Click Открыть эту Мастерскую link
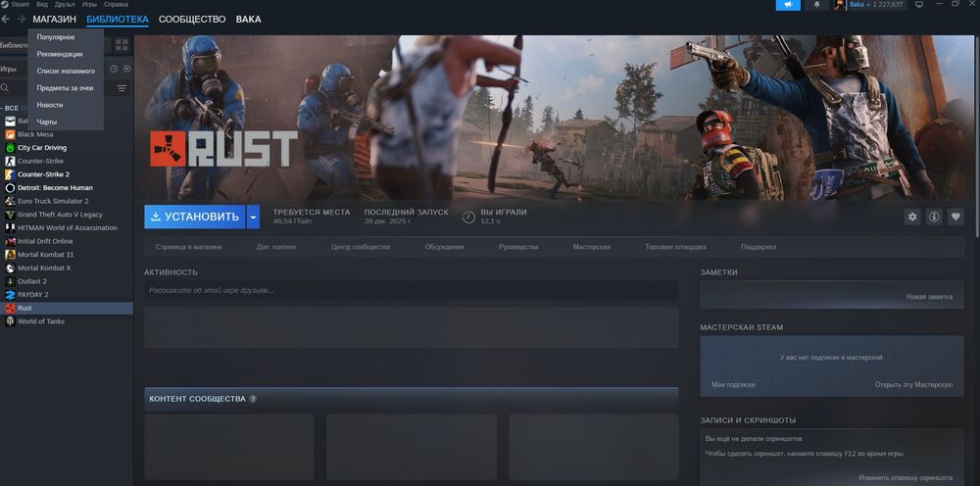 coord(913,385)
